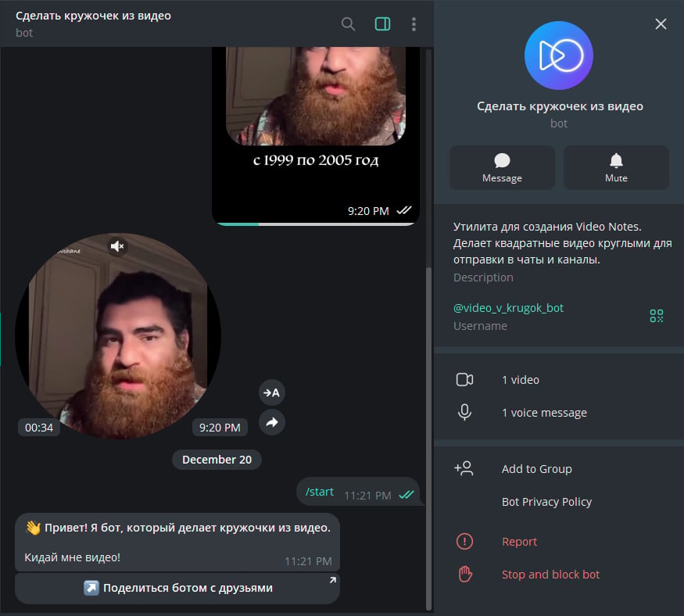Click the December 20 date badge

tap(217, 460)
